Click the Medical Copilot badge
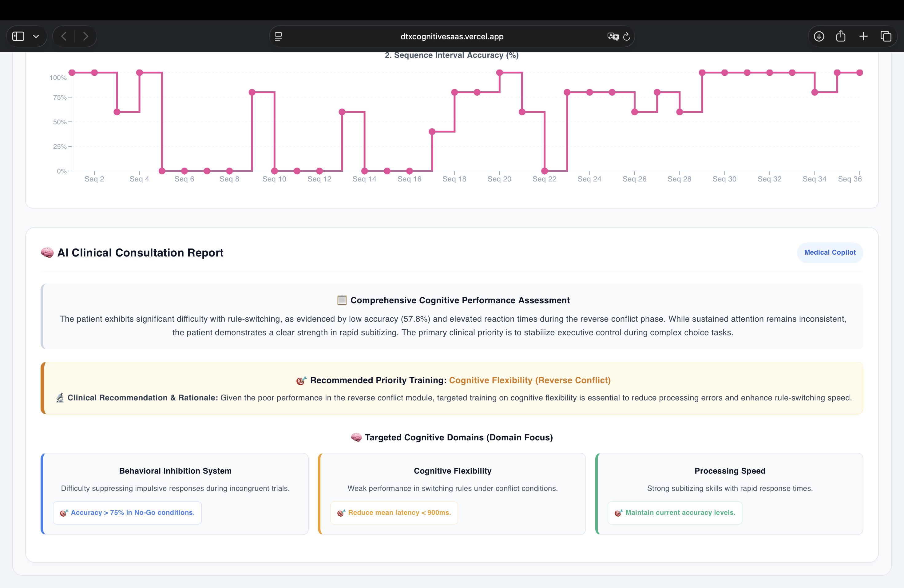The height and width of the screenshot is (588, 904). (x=830, y=252)
